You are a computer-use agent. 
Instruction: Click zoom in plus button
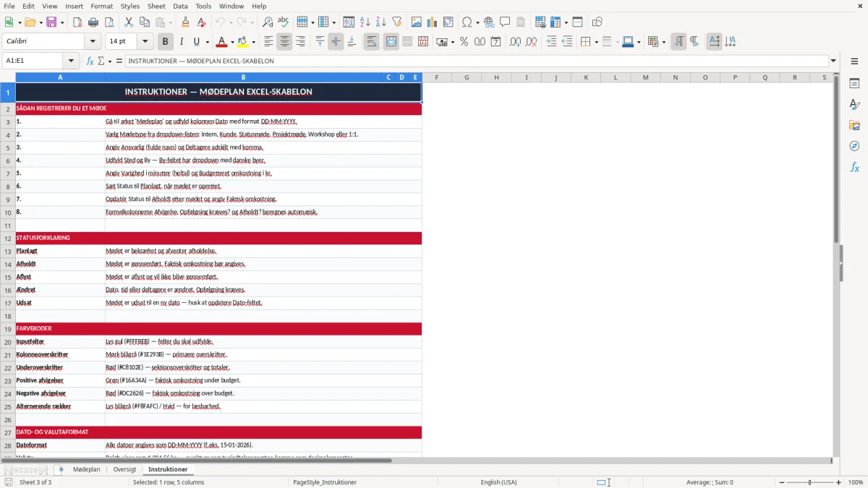pos(839,482)
